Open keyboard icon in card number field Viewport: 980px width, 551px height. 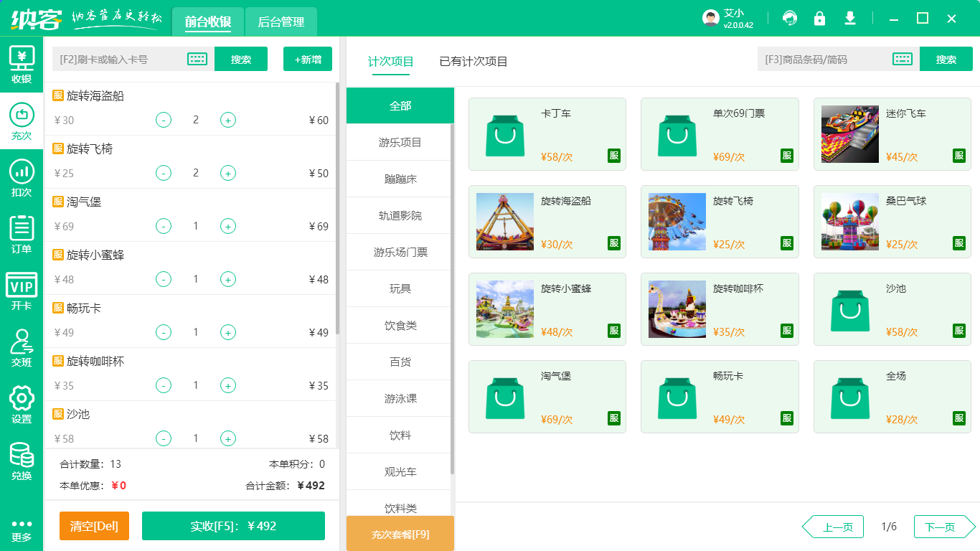pos(197,60)
